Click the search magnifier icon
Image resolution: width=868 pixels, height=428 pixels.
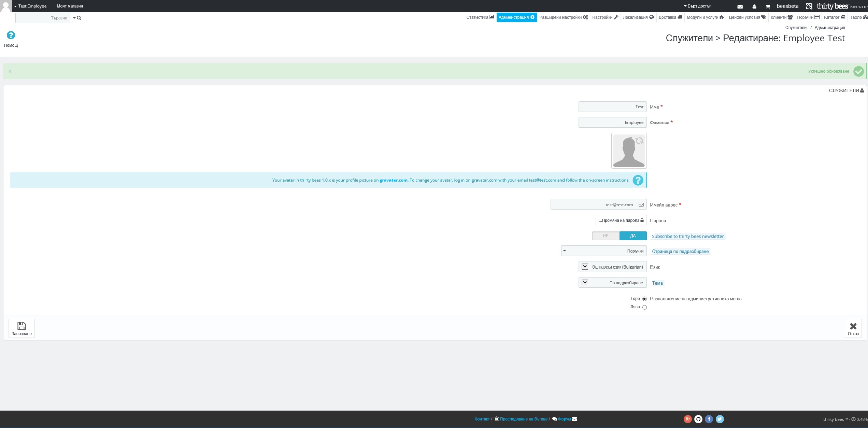pyautogui.click(x=79, y=18)
